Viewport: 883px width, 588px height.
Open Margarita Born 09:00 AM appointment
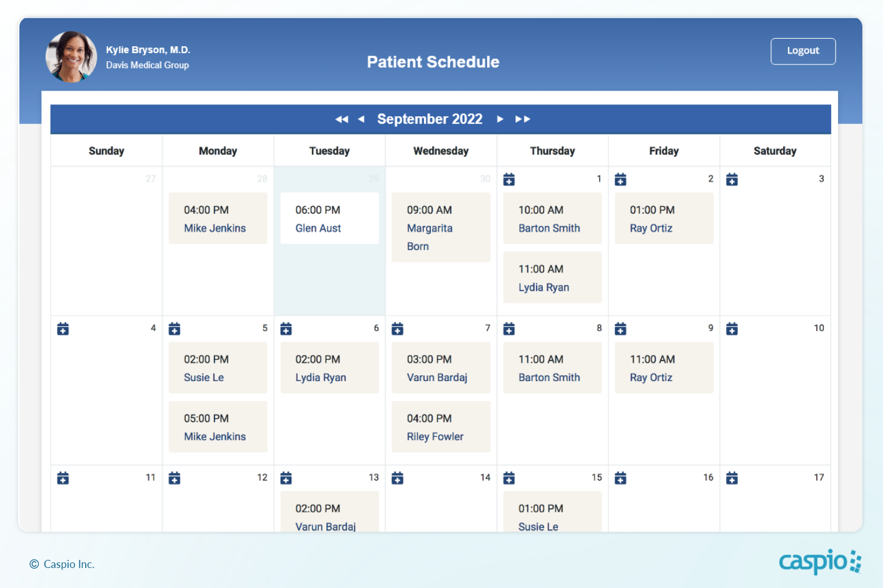[x=440, y=228]
